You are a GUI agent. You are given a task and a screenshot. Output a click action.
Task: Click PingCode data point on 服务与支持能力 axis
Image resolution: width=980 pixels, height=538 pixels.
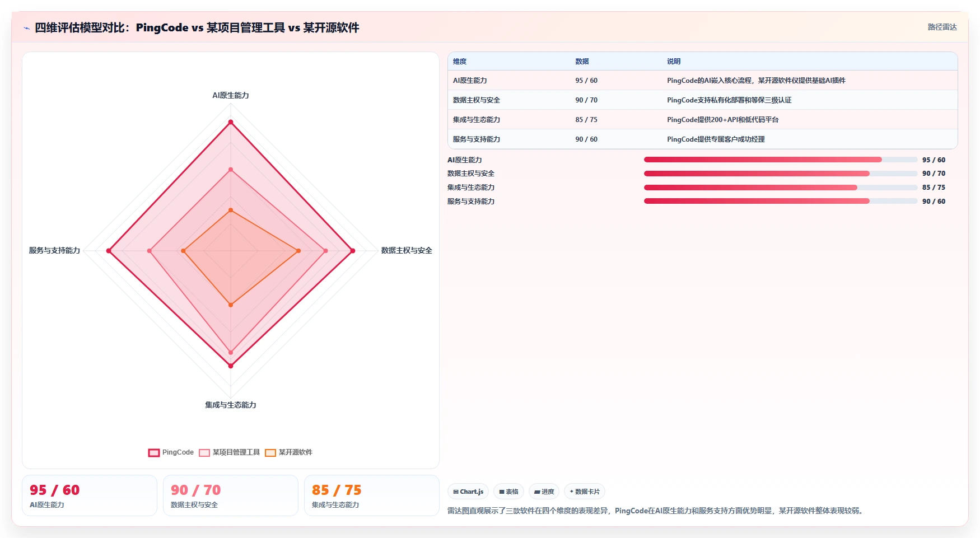pos(109,251)
